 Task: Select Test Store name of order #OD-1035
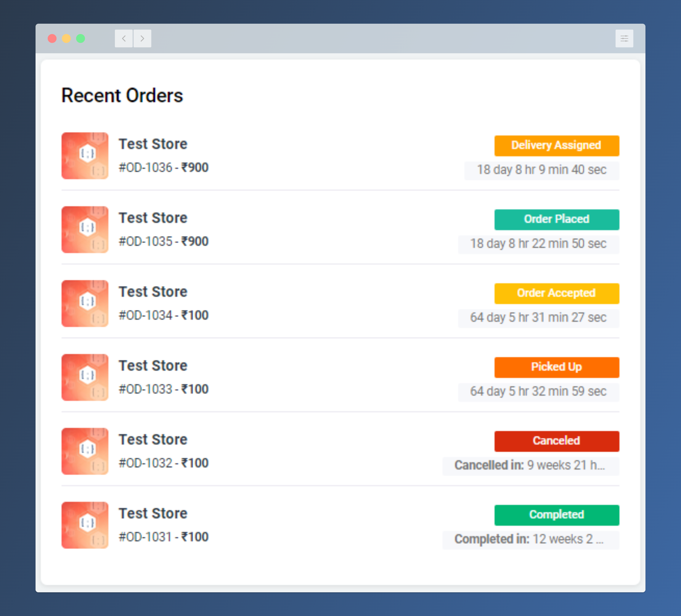pos(153,218)
